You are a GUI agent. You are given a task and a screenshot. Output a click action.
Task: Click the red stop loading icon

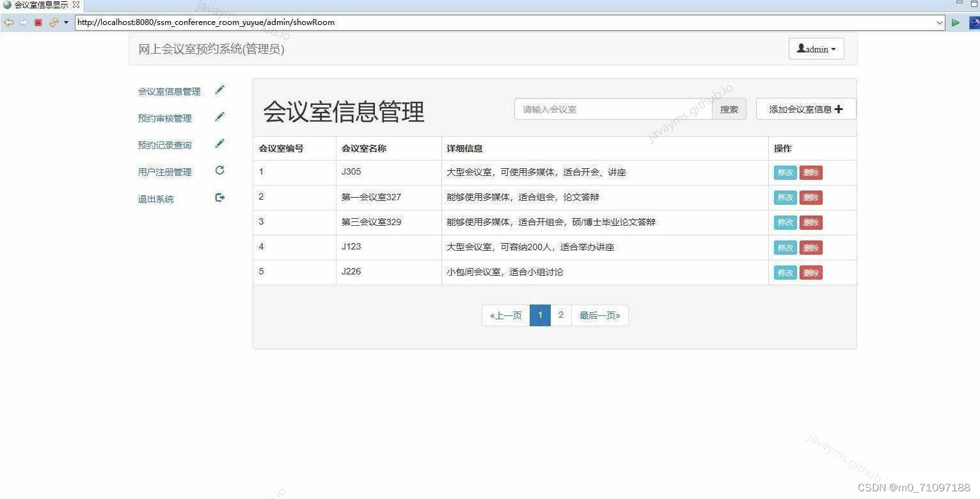pos(38,22)
